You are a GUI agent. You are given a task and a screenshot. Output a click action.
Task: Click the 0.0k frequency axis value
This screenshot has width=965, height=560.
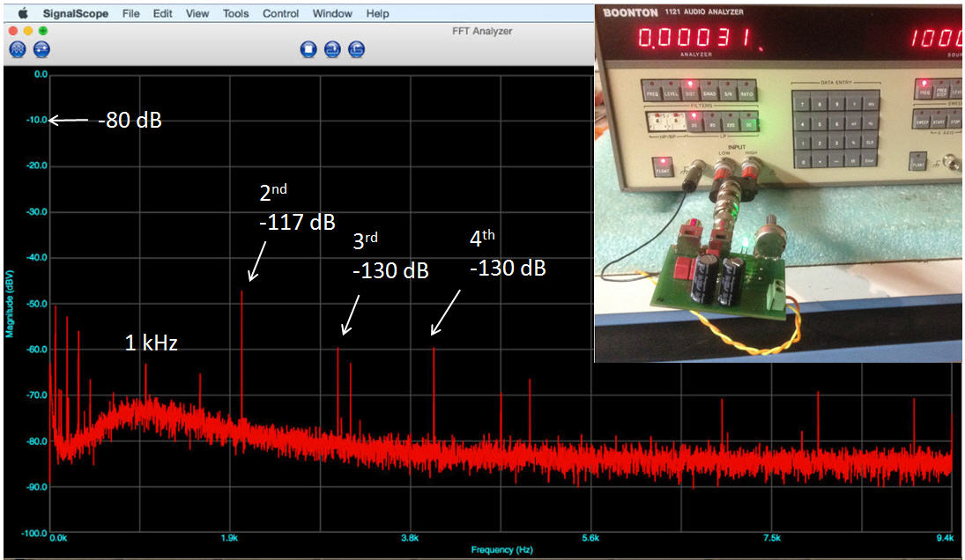coord(58,538)
